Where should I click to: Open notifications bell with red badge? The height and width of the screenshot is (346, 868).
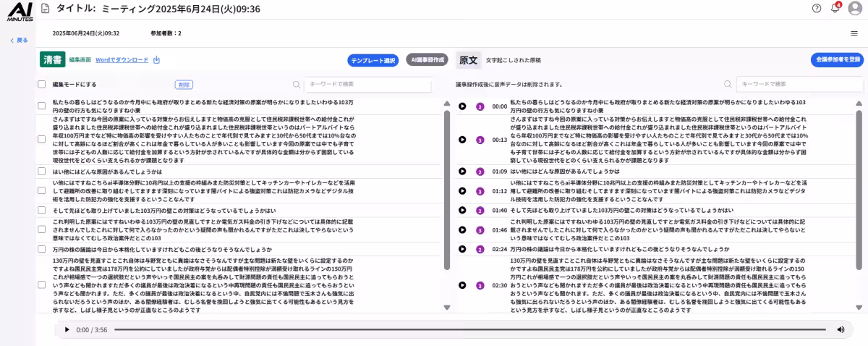tap(835, 8)
